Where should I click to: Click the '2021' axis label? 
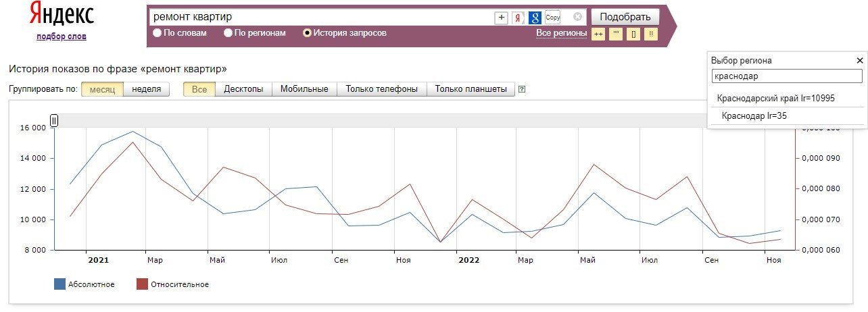(x=98, y=259)
